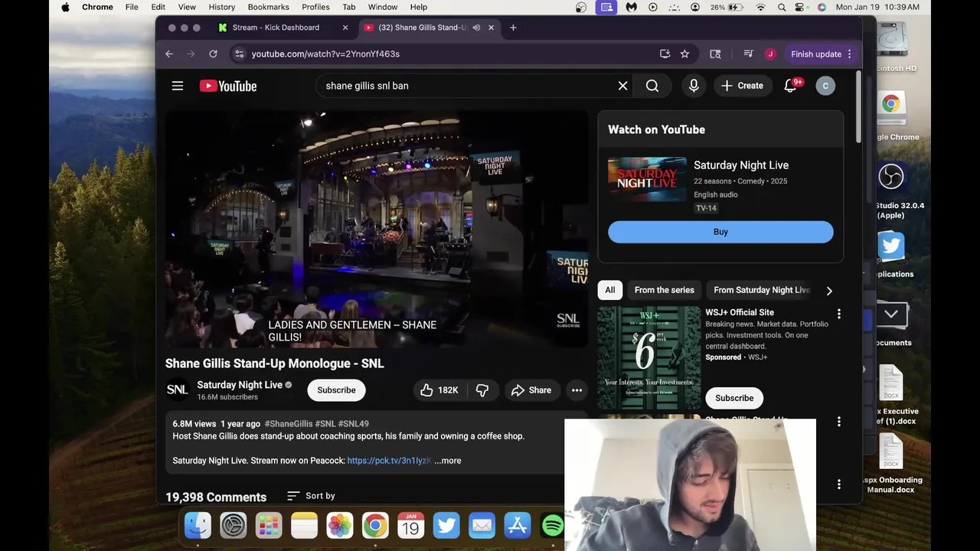This screenshot has width=980, height=551.
Task: Click the Share button
Action: tap(531, 390)
